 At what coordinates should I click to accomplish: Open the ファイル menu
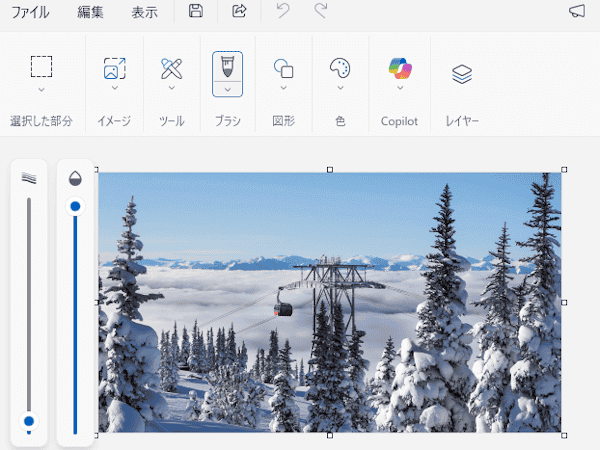coord(30,12)
